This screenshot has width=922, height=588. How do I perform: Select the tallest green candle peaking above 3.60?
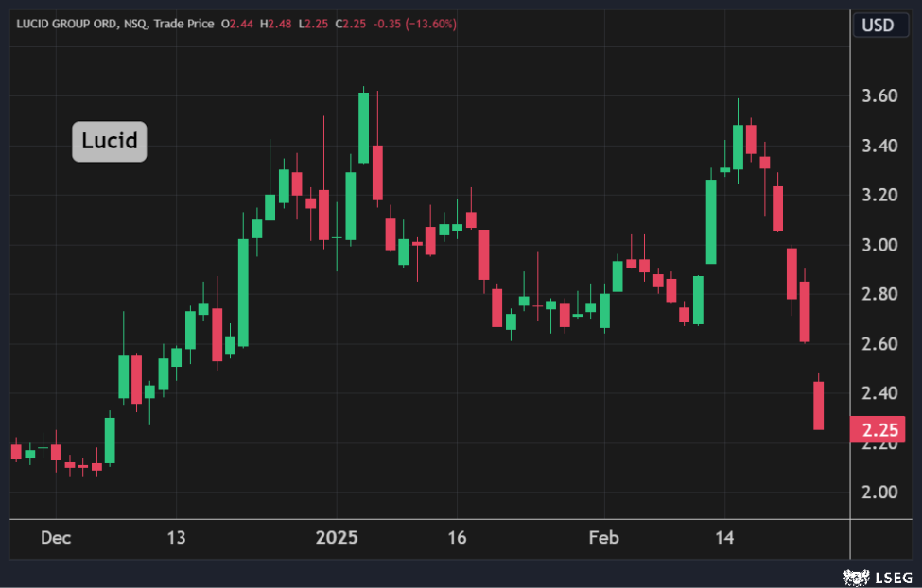coord(363,128)
